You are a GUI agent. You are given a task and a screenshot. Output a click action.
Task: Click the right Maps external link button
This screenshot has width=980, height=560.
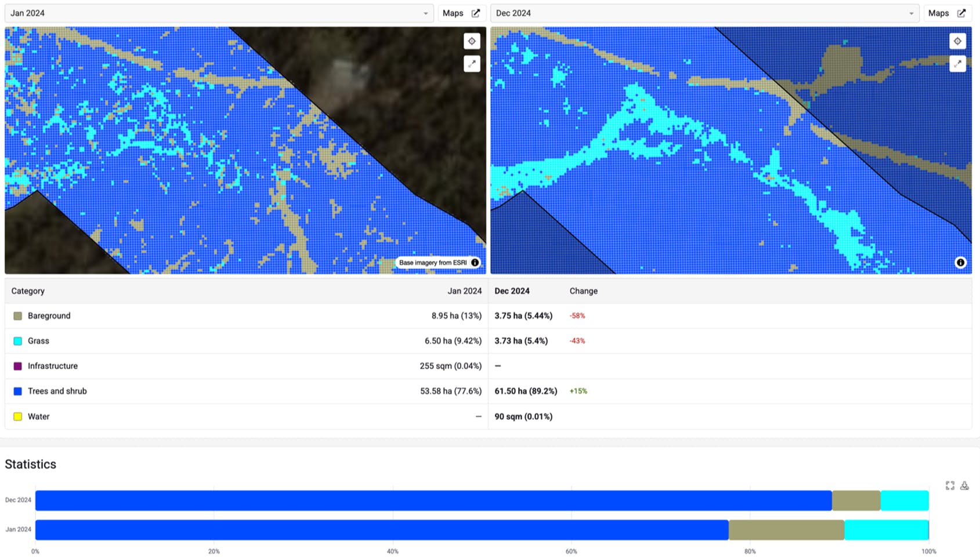click(x=947, y=13)
